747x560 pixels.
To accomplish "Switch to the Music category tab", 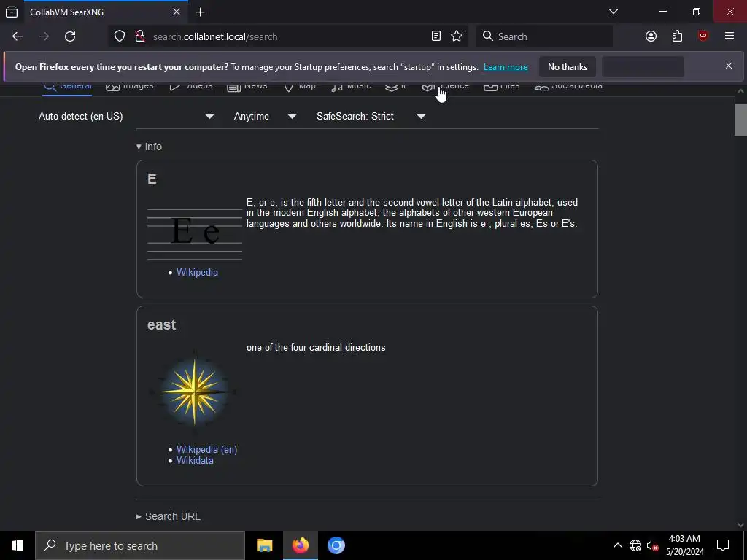I will (x=351, y=87).
